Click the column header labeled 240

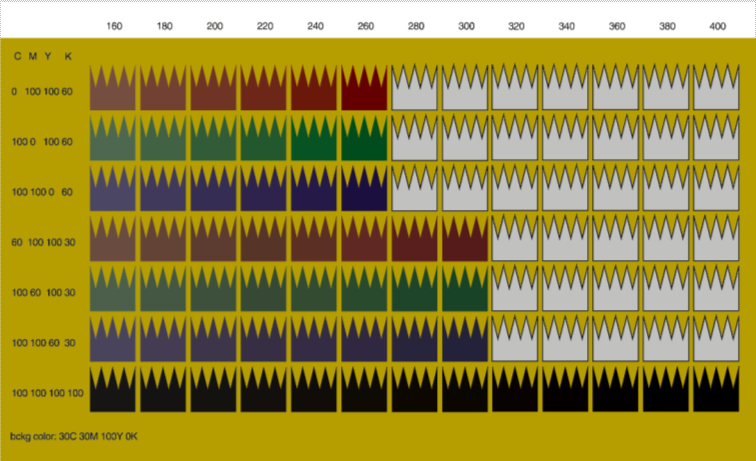tap(315, 25)
